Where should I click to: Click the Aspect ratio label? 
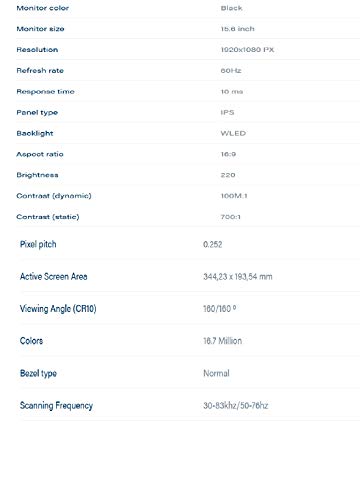click(40, 154)
